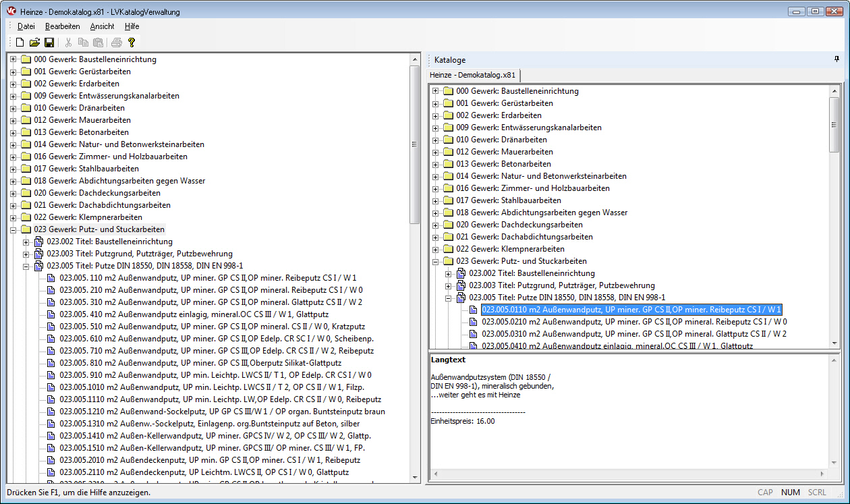
Task: Open the Ansicht menu
Action: tap(103, 26)
